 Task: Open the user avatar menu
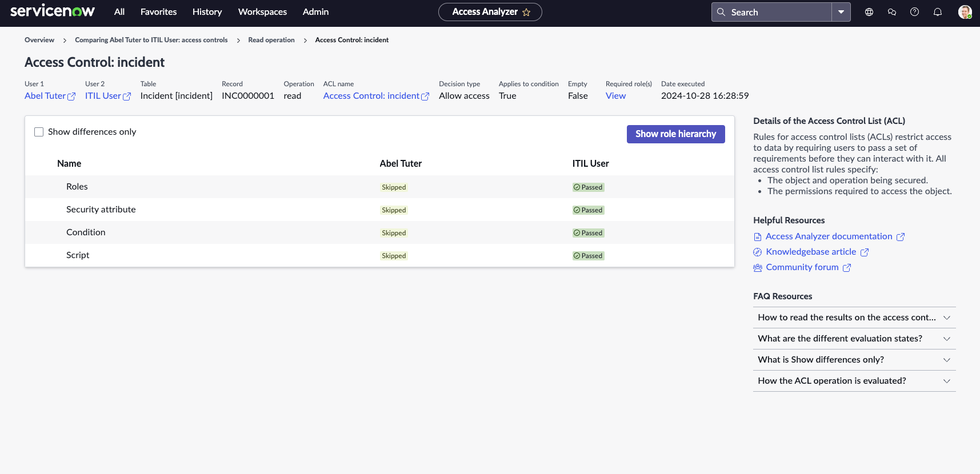point(965,12)
